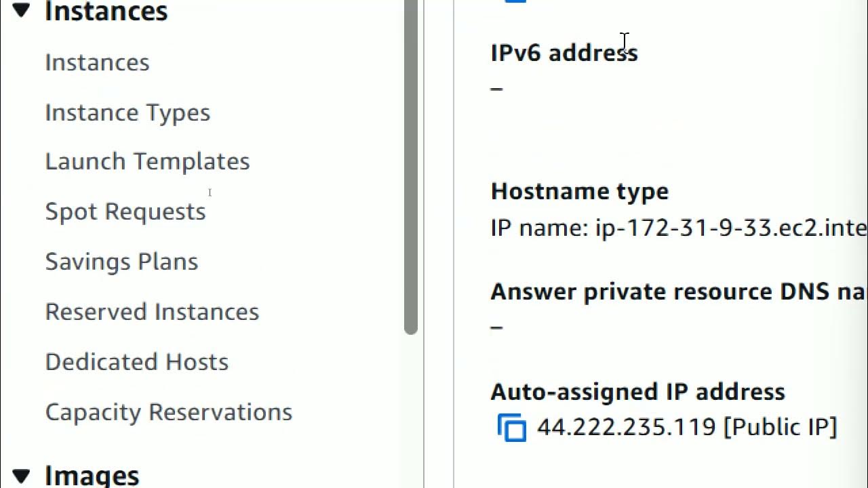The height and width of the screenshot is (488, 868).
Task: View Dedicated Hosts
Action: [136, 362]
